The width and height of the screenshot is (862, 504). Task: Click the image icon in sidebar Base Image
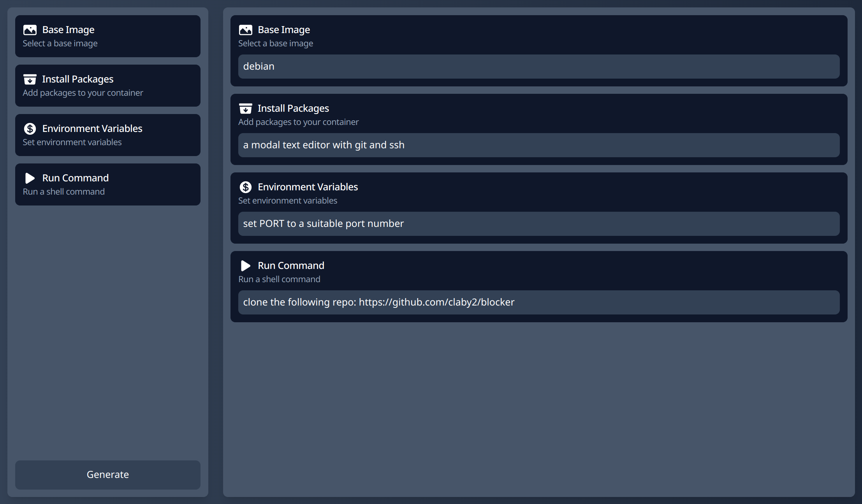(30, 30)
